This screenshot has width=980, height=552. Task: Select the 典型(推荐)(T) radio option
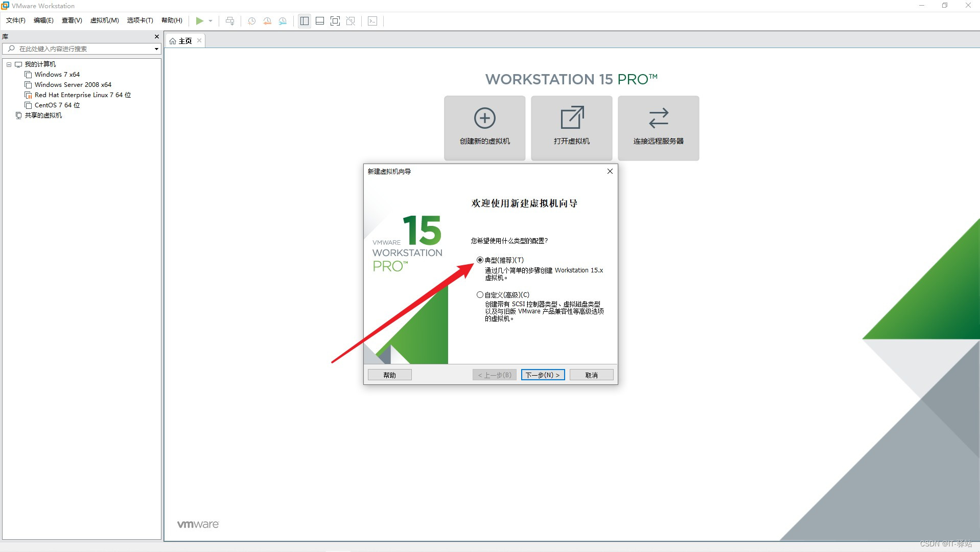pyautogui.click(x=480, y=260)
